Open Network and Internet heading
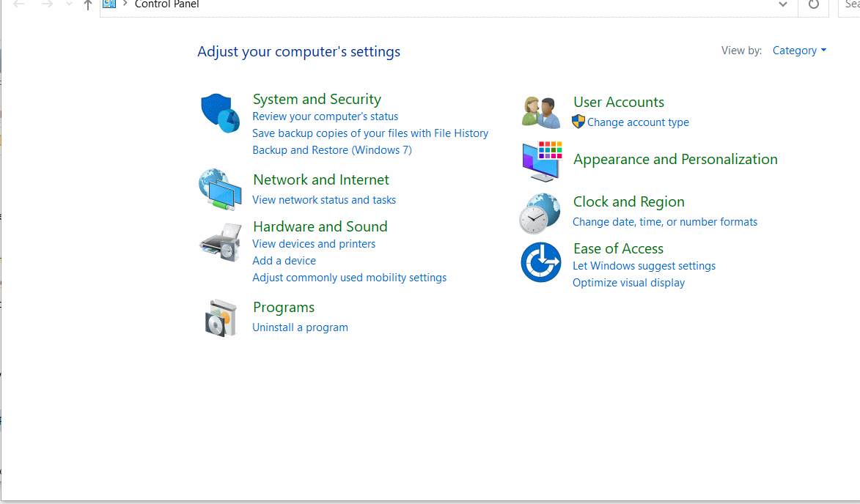860x504 pixels. coord(321,179)
